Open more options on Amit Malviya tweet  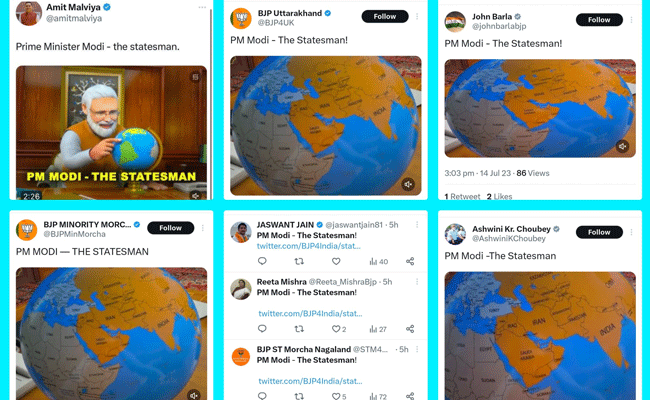[202, 7]
